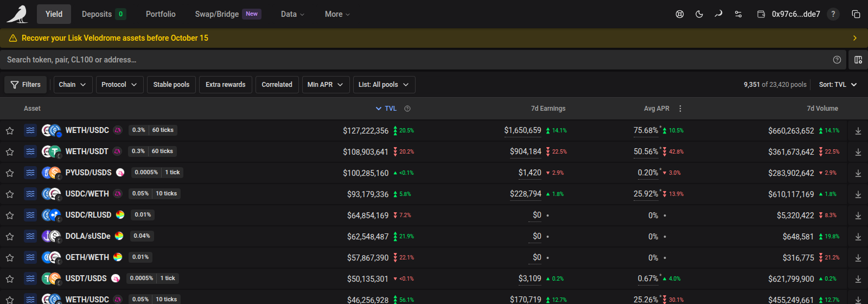Expand the More menu in the top navigation
Viewport: 868px width, 304px height.
[x=337, y=14]
